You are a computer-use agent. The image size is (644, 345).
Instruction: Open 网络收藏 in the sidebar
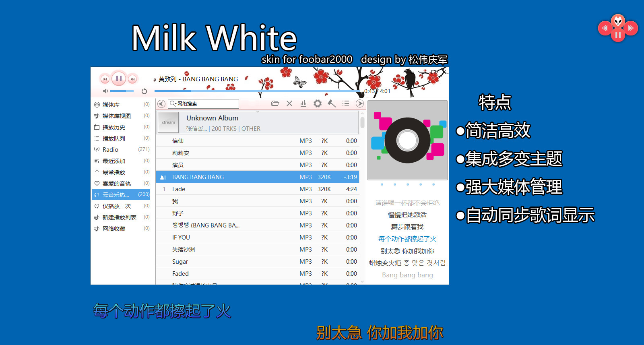(x=122, y=229)
